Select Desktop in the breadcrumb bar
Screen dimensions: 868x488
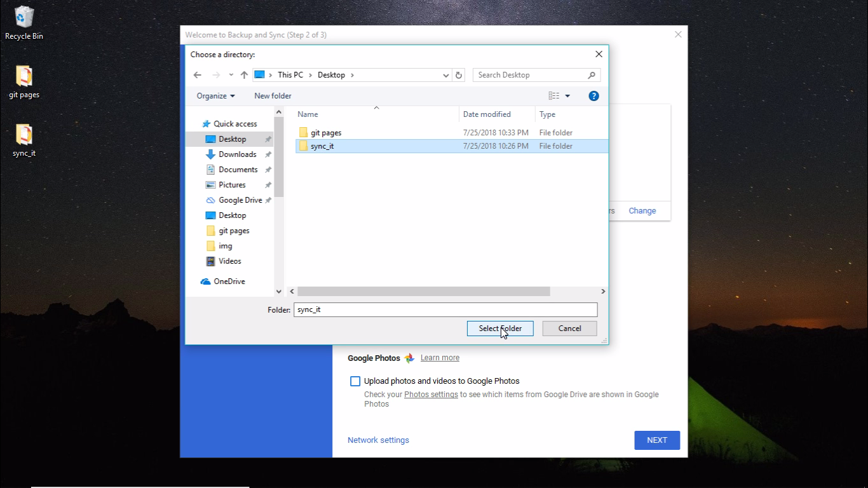pos(331,74)
